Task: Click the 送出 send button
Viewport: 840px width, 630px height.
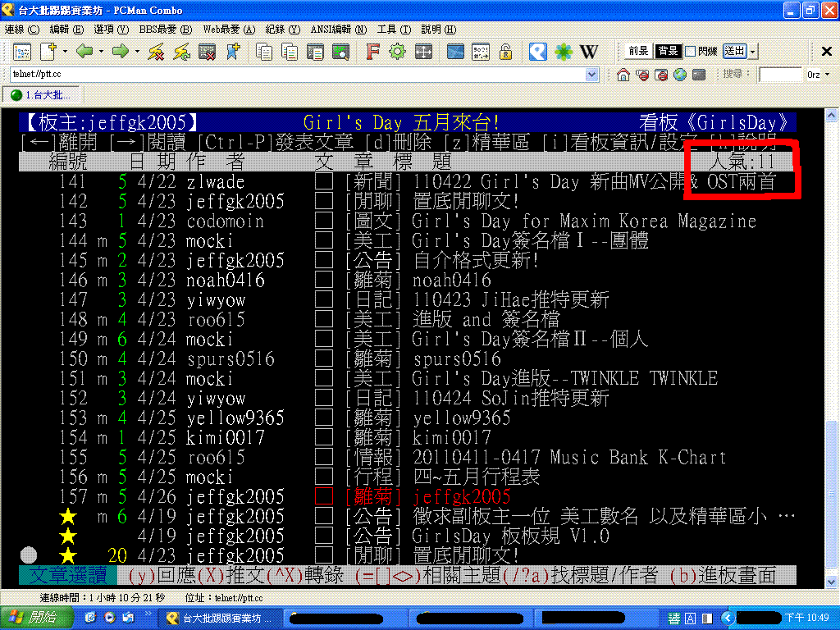Action: [734, 51]
